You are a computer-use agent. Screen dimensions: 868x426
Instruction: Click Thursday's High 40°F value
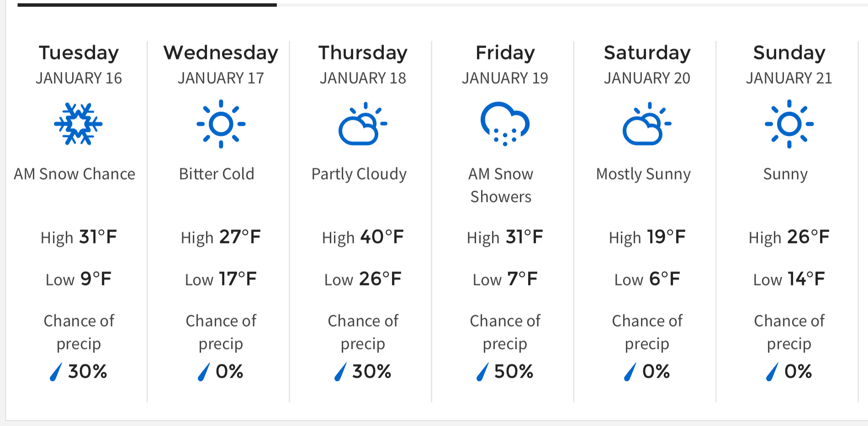(363, 237)
